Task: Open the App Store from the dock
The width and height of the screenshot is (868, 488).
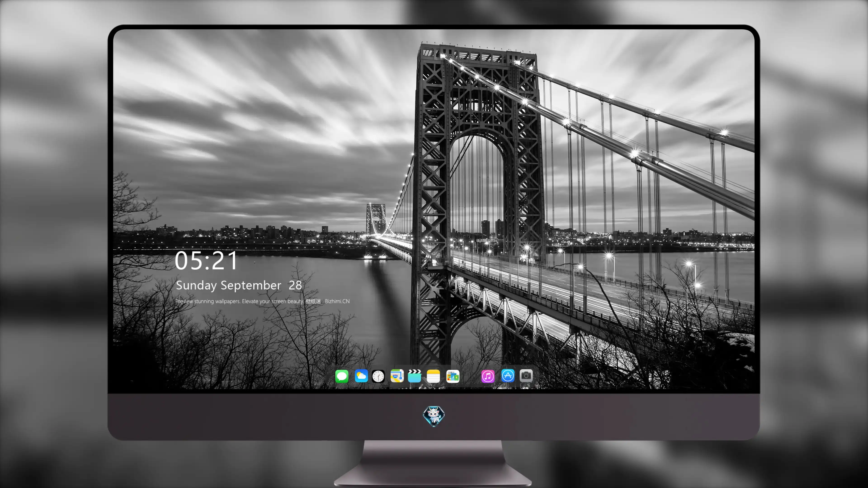Action: point(508,375)
